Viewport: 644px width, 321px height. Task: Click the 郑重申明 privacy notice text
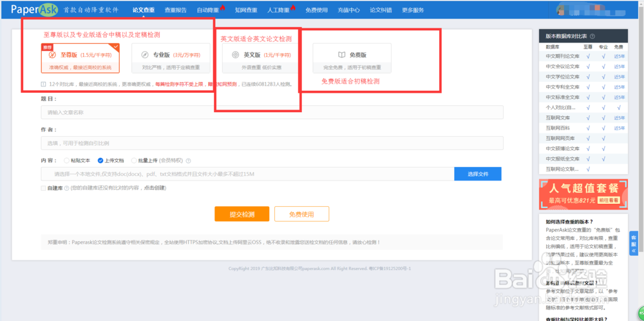214,242
